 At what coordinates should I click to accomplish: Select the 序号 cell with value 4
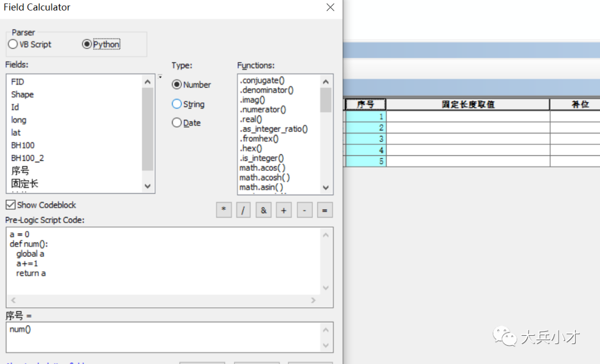tap(366, 150)
